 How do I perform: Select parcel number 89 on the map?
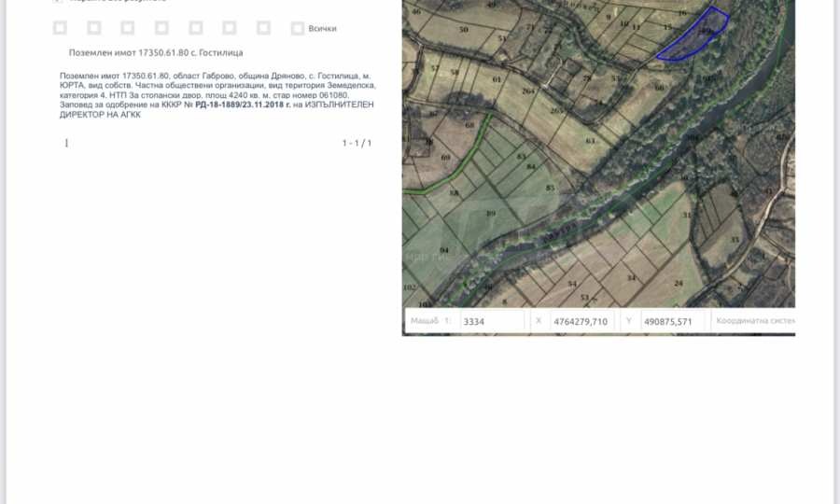(491, 214)
